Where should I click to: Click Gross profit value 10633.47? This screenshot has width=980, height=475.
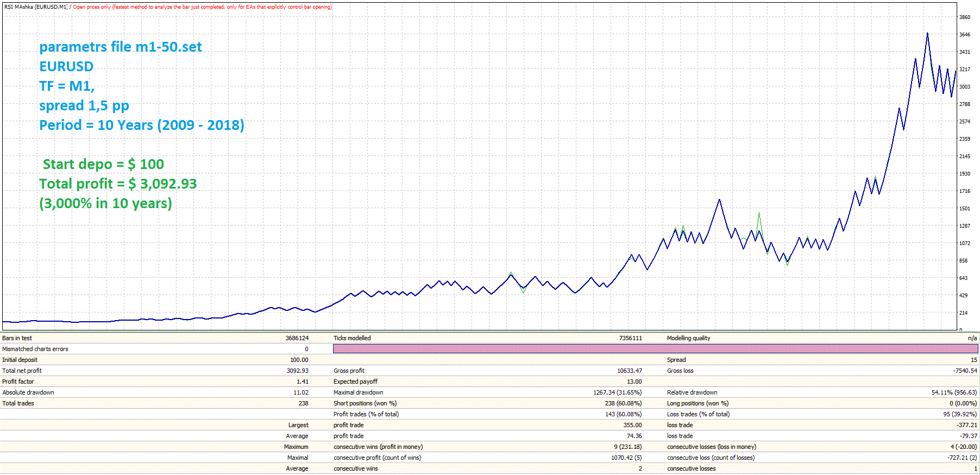(x=629, y=371)
